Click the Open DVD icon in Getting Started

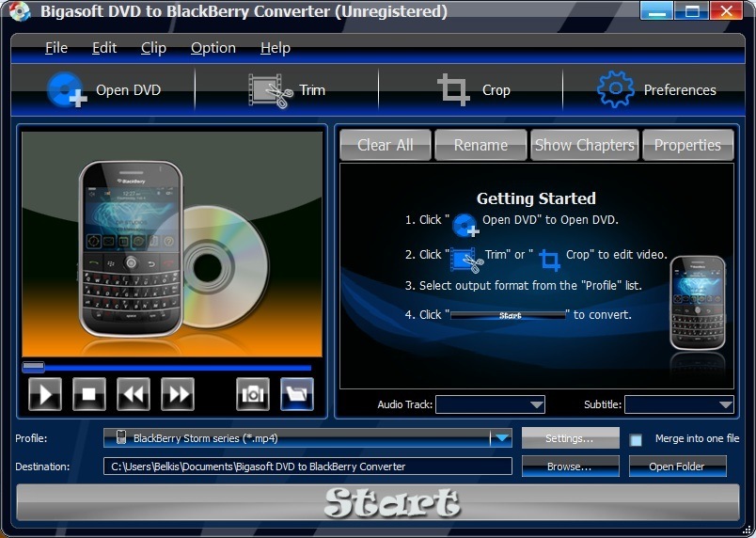point(465,225)
